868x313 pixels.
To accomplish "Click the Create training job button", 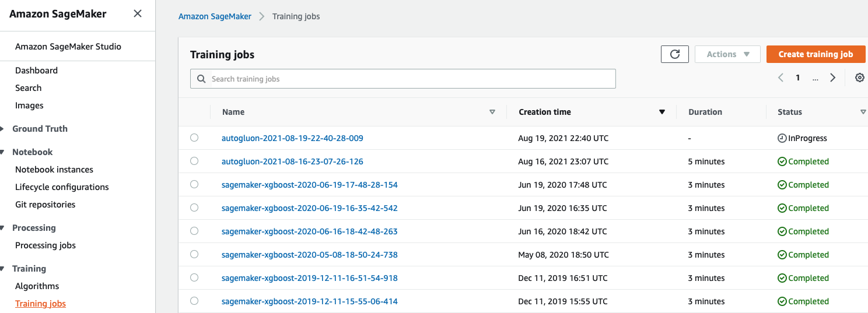I will [815, 54].
